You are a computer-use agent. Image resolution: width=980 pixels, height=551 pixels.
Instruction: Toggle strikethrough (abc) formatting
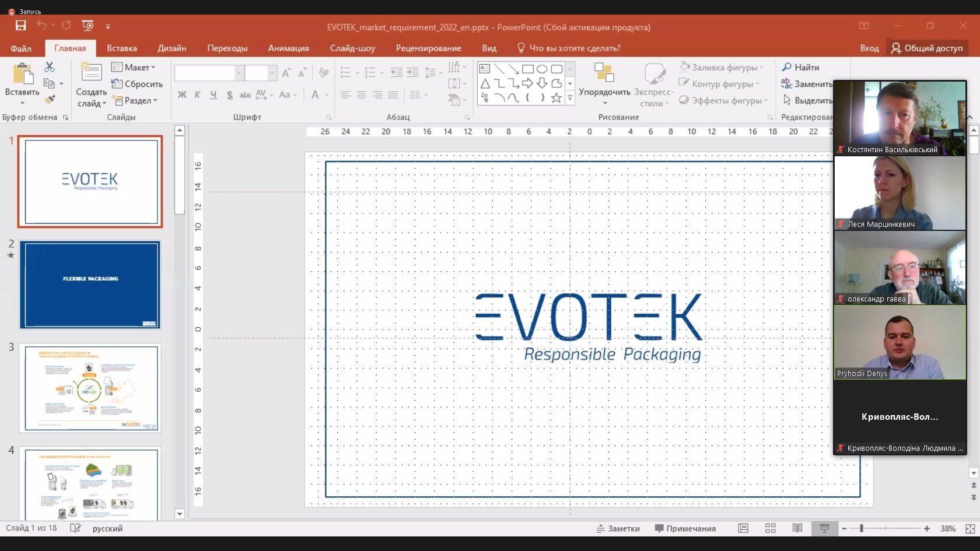245,94
